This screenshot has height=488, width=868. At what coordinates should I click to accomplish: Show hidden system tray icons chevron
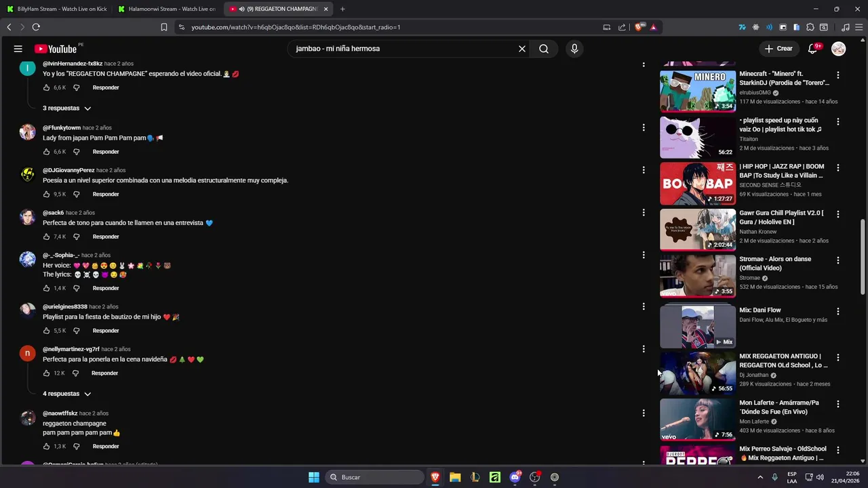[760, 477]
